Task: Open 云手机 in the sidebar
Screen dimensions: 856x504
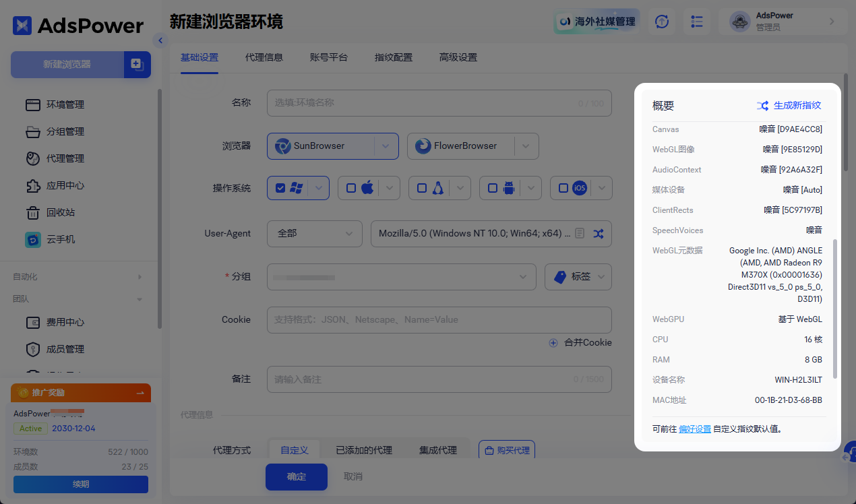Action: click(x=60, y=239)
